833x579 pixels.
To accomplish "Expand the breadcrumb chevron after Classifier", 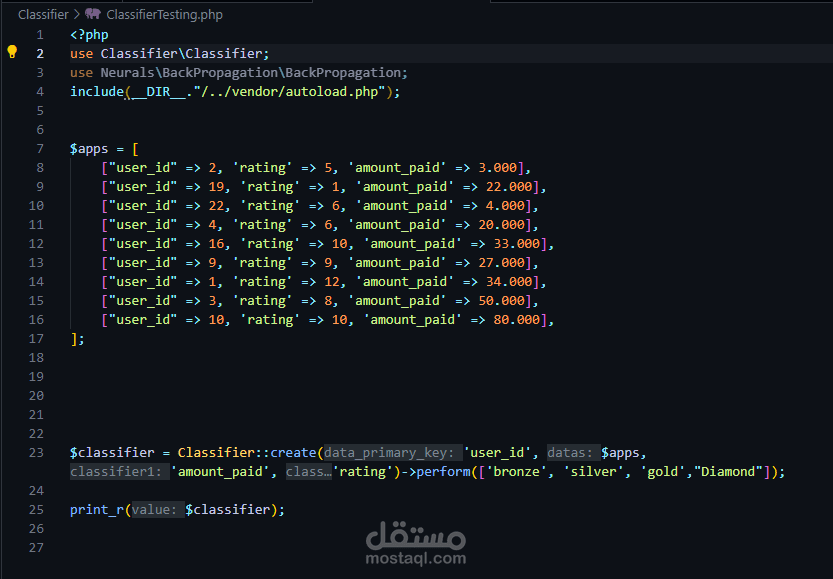I will pos(76,14).
